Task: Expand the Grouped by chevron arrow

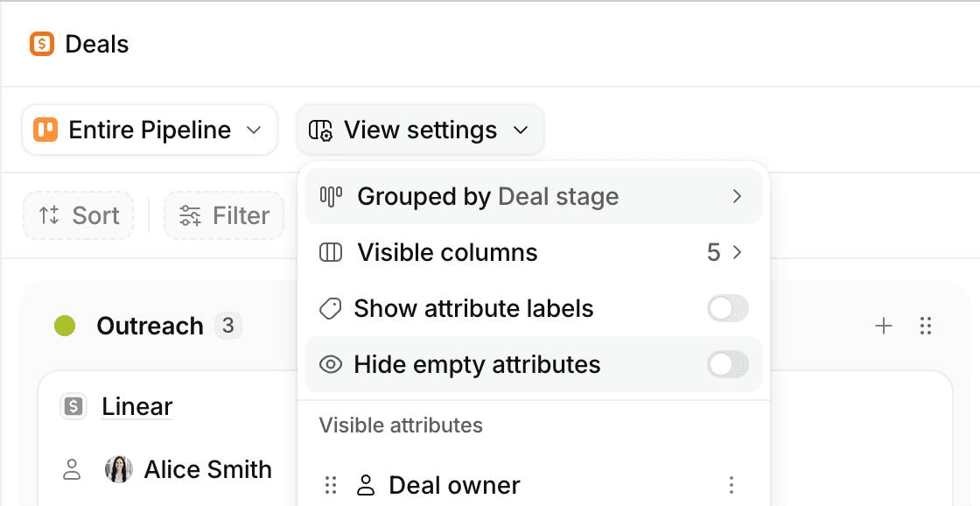Action: [738, 196]
